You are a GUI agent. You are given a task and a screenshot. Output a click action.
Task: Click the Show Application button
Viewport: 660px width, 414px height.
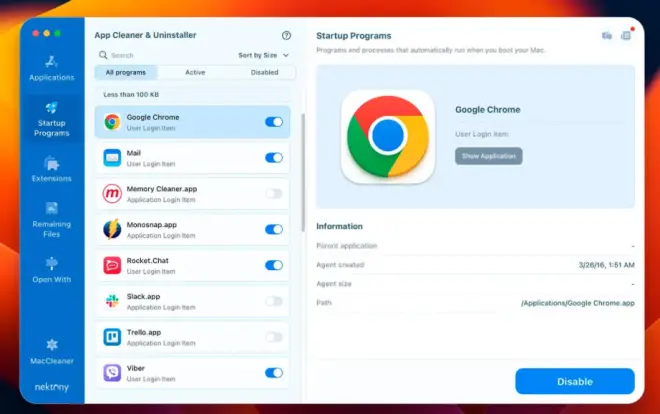click(x=489, y=156)
